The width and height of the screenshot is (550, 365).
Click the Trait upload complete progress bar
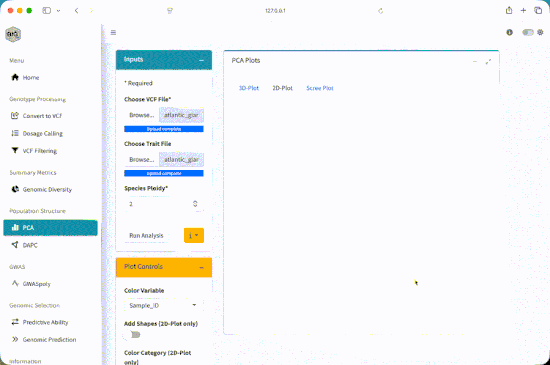pos(164,173)
